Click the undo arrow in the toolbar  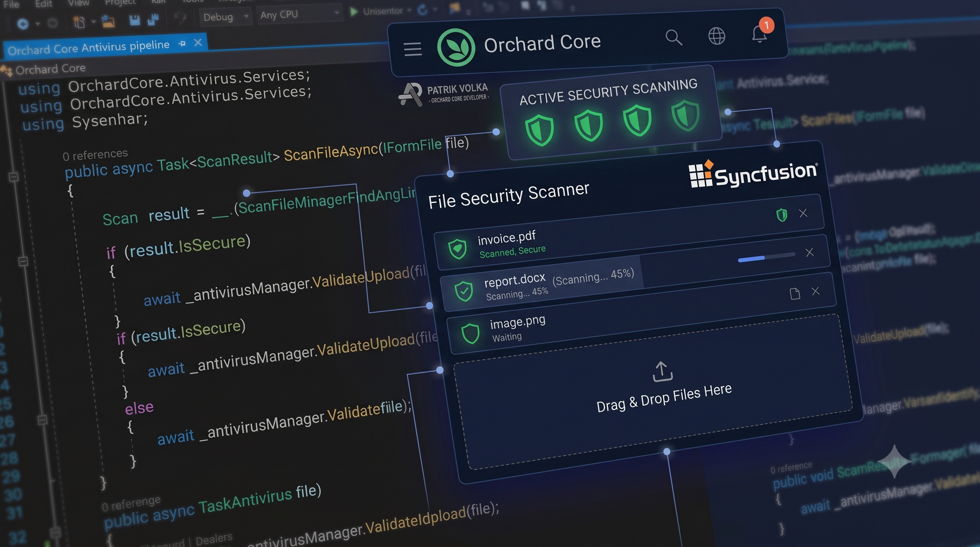tap(180, 17)
